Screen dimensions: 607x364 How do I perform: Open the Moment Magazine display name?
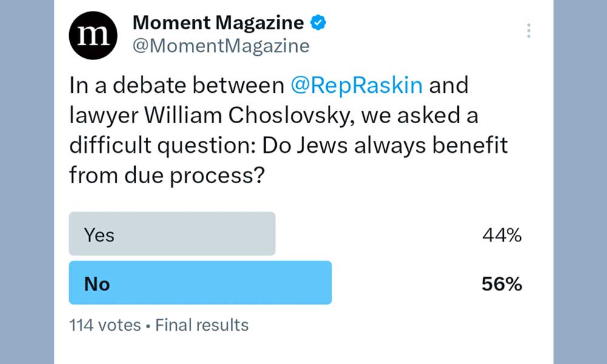[x=218, y=23]
